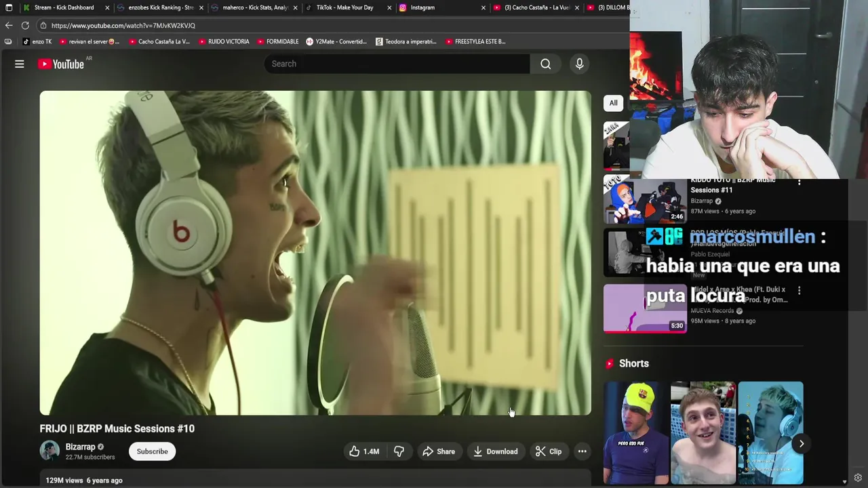Open the YouTube guide hamburger menu
Image resolution: width=868 pixels, height=488 pixels.
20,64
